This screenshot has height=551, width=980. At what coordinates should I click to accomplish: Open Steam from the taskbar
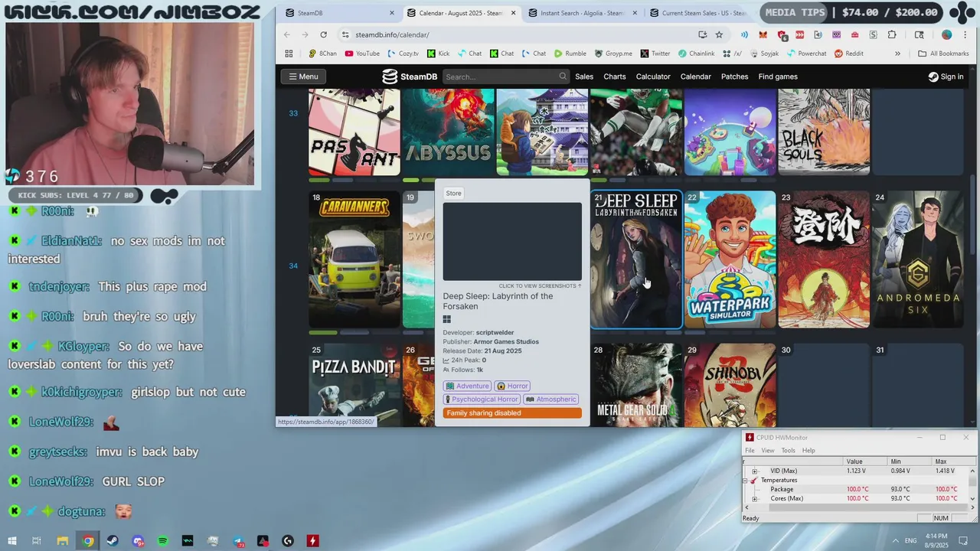coord(113,541)
